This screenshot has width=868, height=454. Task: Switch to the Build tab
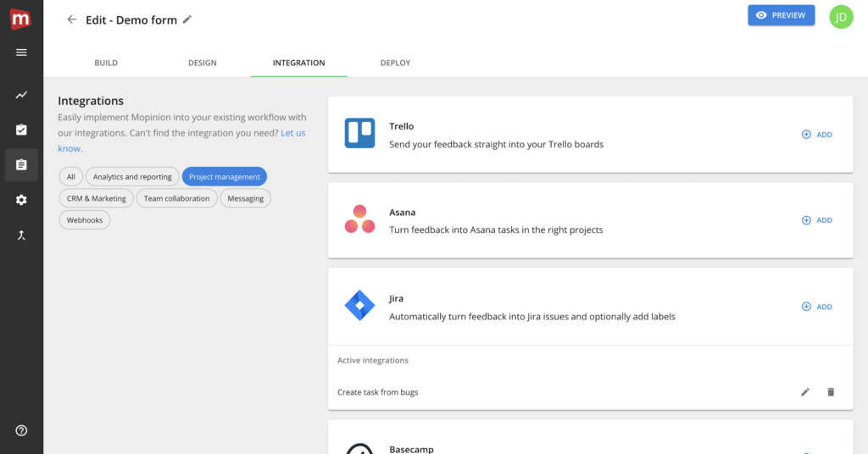click(x=106, y=63)
